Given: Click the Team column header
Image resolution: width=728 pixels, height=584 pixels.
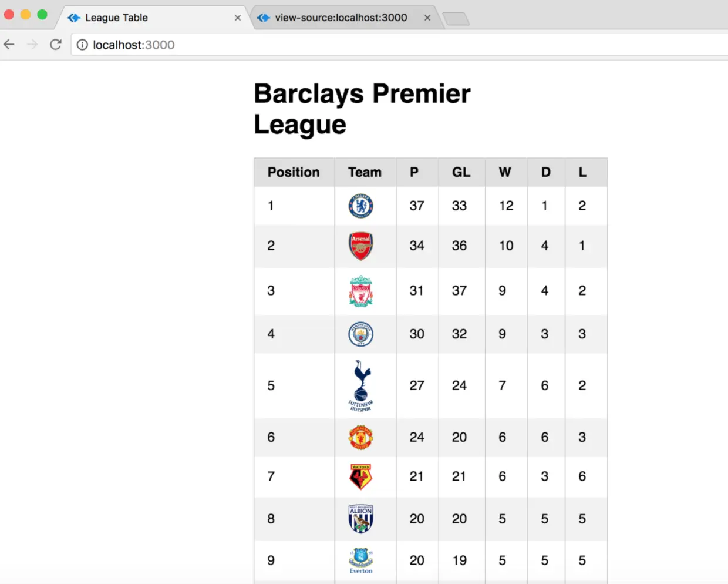Looking at the screenshot, I should (x=365, y=172).
